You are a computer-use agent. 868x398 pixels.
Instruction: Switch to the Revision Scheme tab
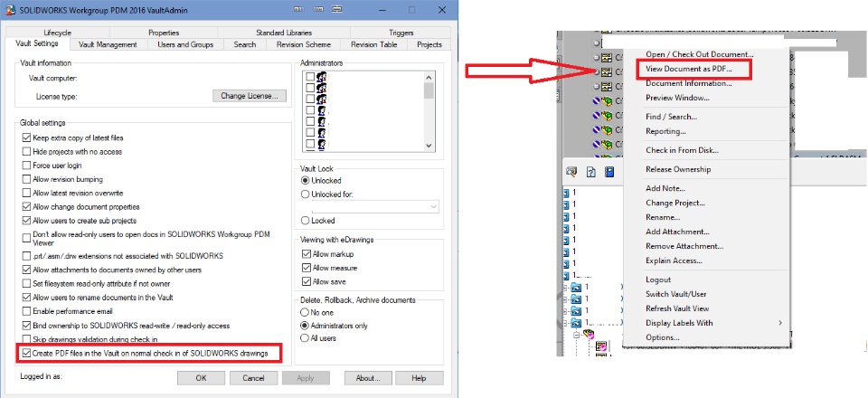[x=304, y=45]
